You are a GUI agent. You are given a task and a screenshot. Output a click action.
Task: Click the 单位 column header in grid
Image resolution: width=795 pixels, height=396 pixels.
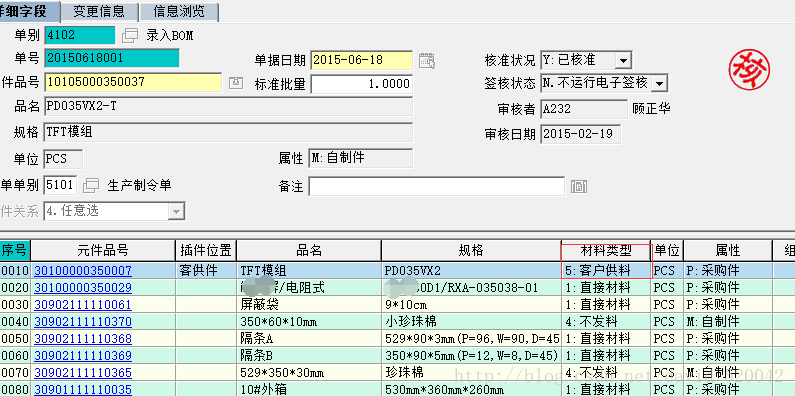[667, 250]
